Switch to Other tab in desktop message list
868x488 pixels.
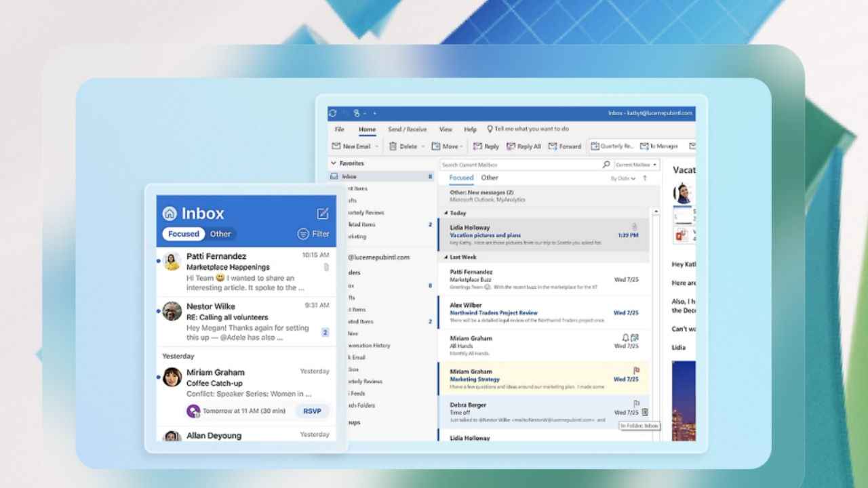pos(490,178)
